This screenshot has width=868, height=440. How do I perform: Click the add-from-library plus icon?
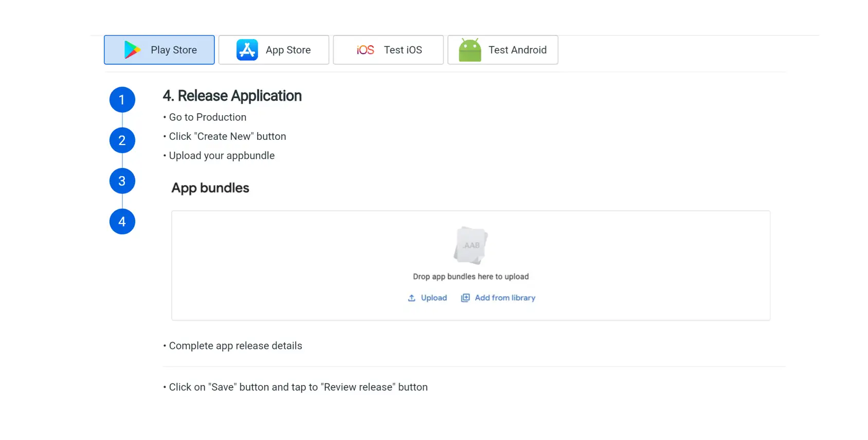pyautogui.click(x=465, y=298)
